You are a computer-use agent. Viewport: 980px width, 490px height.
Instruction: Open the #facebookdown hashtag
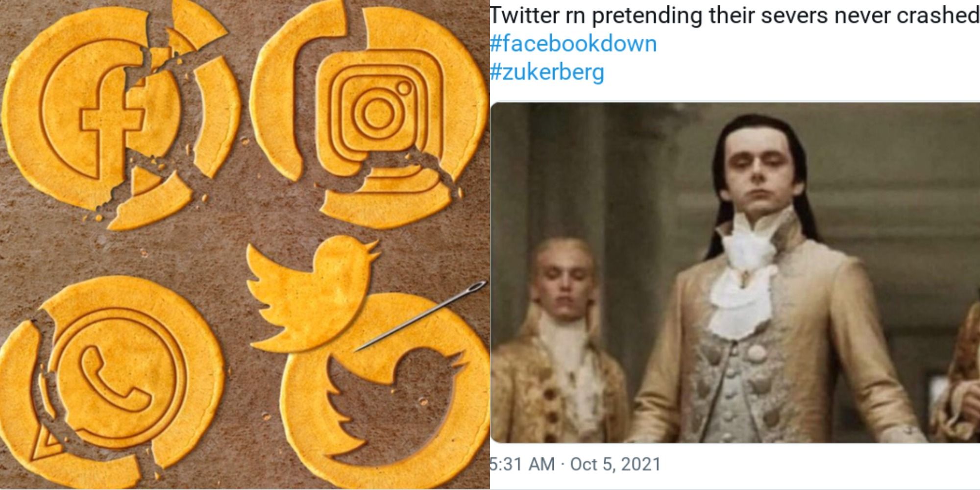573,44
